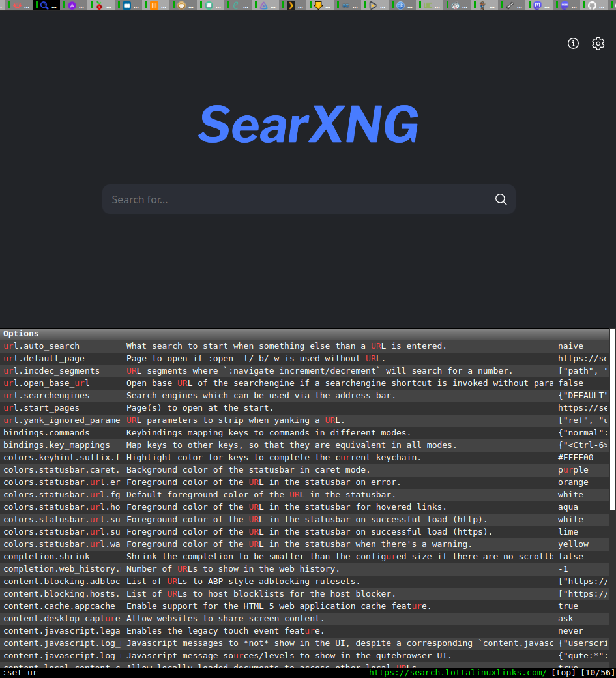Open the tab with orange striped icon
The height and width of the screenshot is (678, 616).
click(154, 5)
